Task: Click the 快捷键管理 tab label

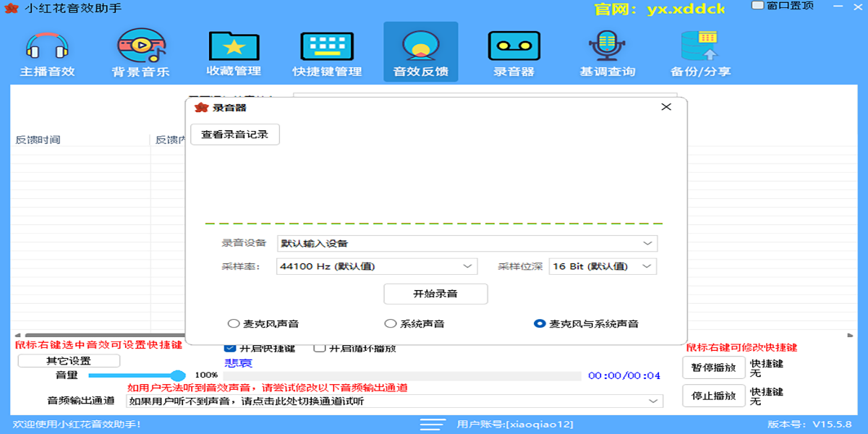Action: point(327,72)
